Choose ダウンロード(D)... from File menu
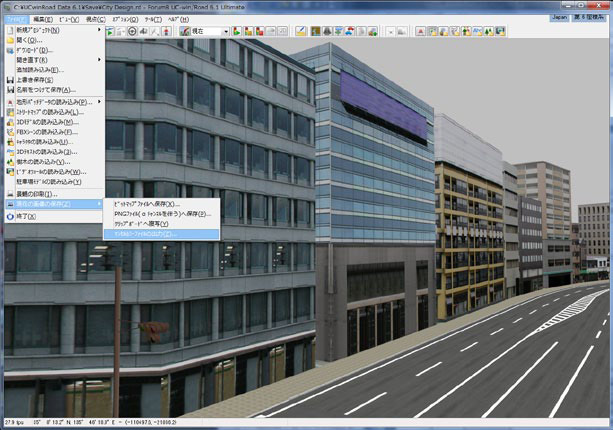Image resolution: width=613 pixels, height=430 pixels. coord(54,50)
